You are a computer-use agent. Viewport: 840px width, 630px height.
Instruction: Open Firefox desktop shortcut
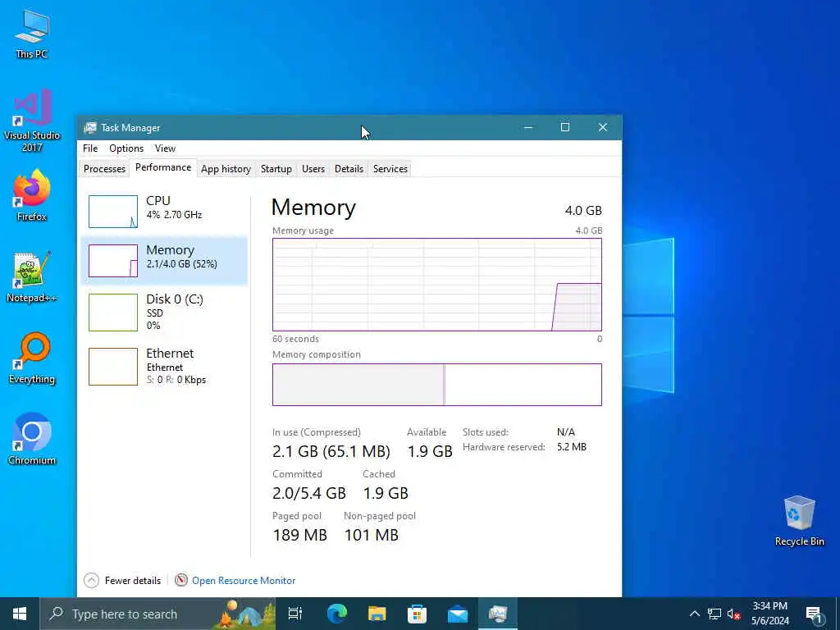click(32, 195)
